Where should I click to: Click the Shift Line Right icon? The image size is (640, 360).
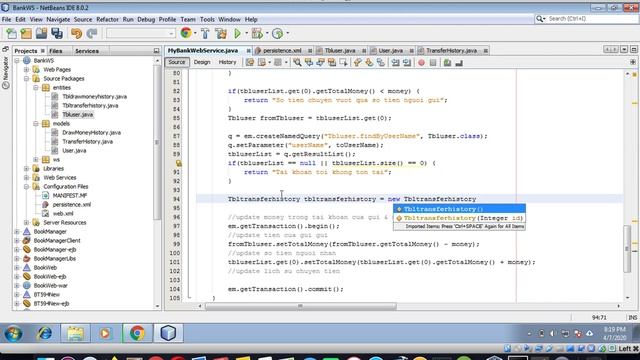[x=407, y=62]
